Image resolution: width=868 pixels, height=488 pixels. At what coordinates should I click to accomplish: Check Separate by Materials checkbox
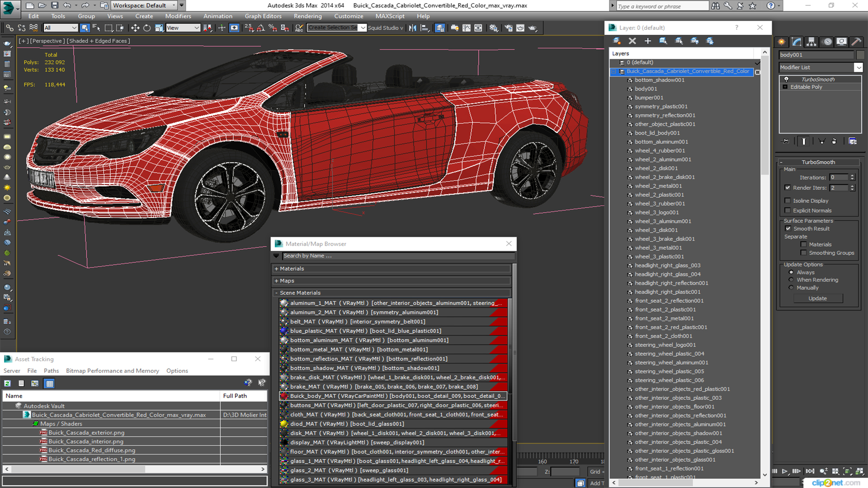804,244
